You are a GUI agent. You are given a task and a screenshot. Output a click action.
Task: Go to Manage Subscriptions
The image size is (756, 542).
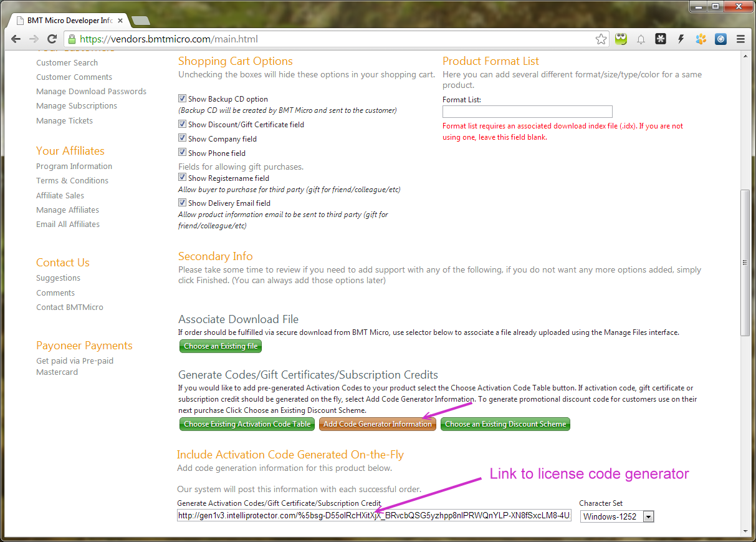pyautogui.click(x=77, y=105)
